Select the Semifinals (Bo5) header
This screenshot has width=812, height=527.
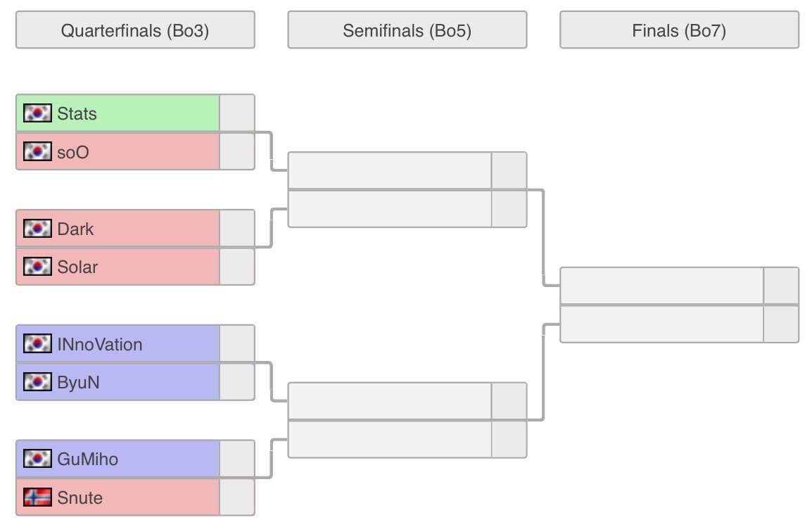pos(407,30)
